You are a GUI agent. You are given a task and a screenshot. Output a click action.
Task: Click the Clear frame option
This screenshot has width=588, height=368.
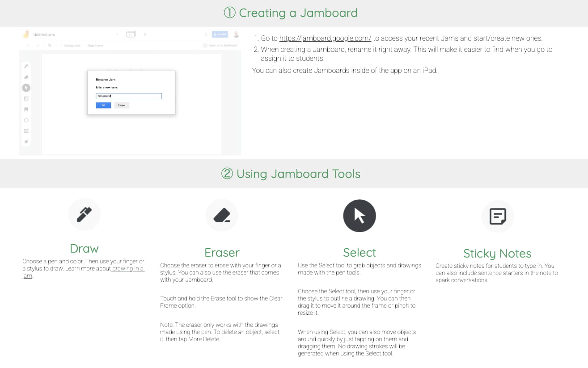tap(95, 45)
